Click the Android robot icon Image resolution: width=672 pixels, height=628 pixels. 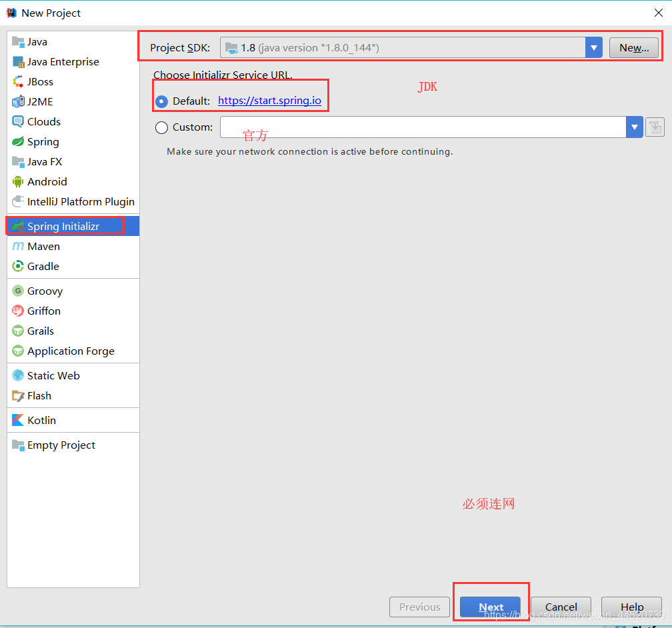pyautogui.click(x=18, y=182)
